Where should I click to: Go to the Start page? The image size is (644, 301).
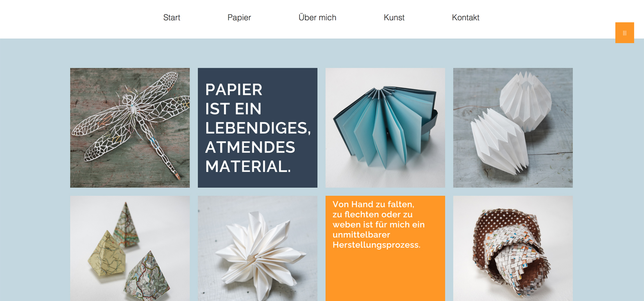[171, 18]
